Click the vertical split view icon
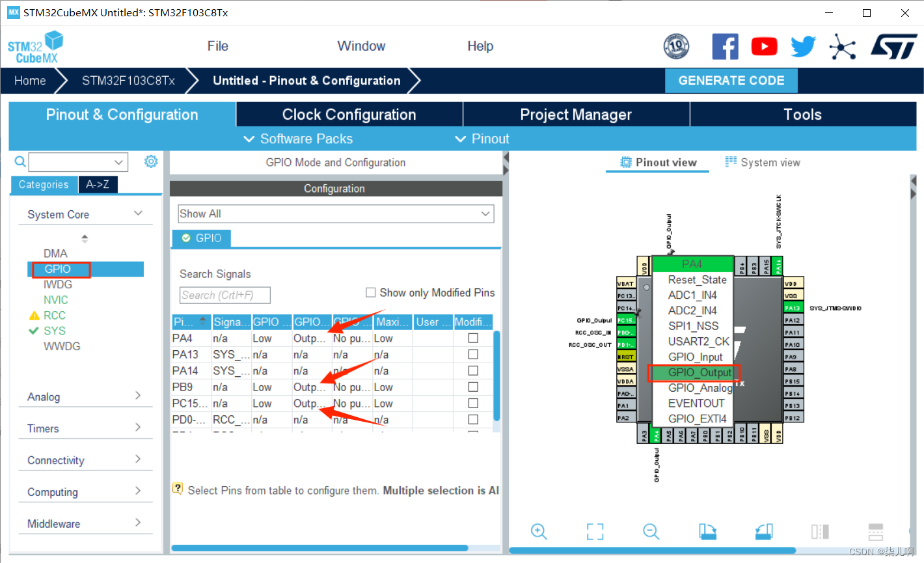The height and width of the screenshot is (563, 924). point(820,531)
